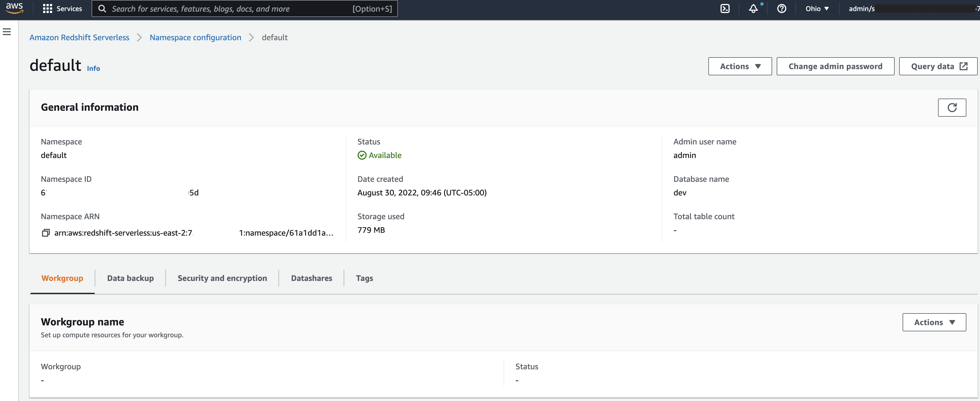This screenshot has width=980, height=401.
Task: Open the Datashares tab
Action: [311, 278]
